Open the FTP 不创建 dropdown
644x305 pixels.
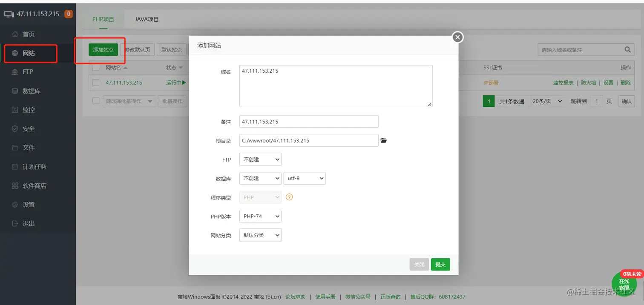260,160
